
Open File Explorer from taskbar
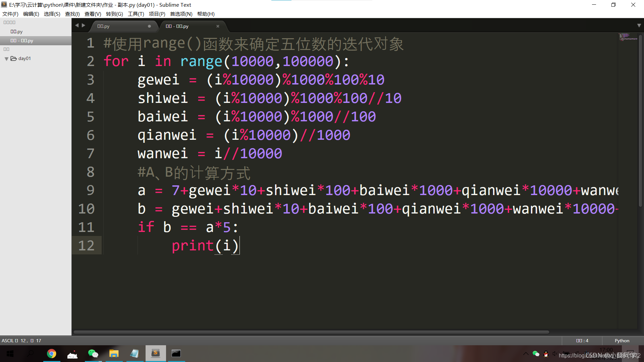point(114,354)
